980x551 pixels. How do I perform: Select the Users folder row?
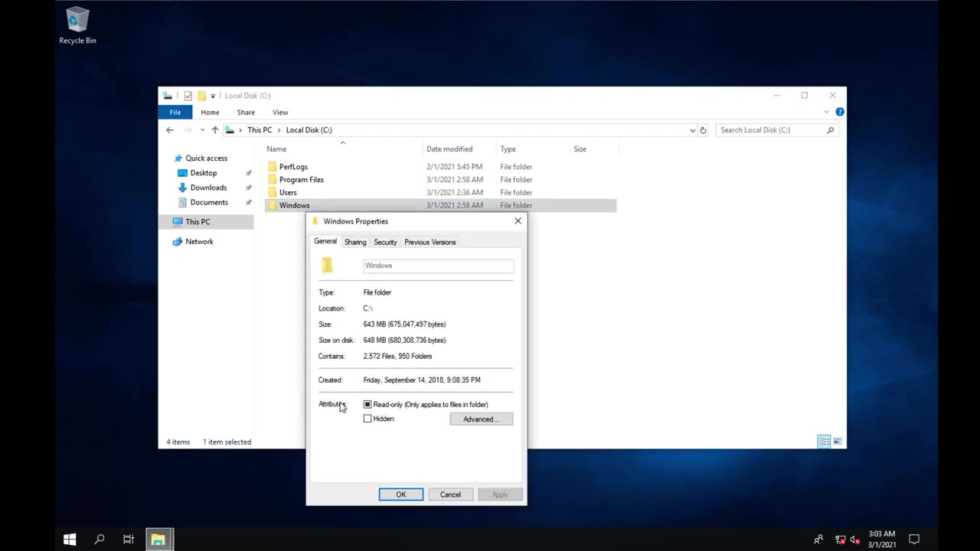point(440,193)
